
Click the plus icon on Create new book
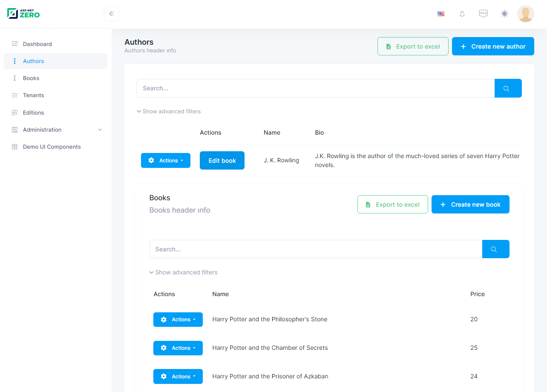click(x=443, y=205)
